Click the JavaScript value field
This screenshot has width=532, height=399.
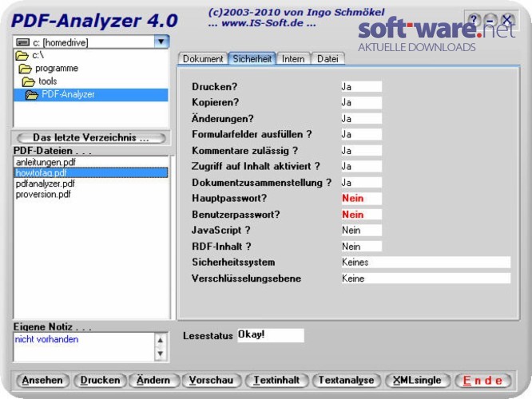(361, 231)
